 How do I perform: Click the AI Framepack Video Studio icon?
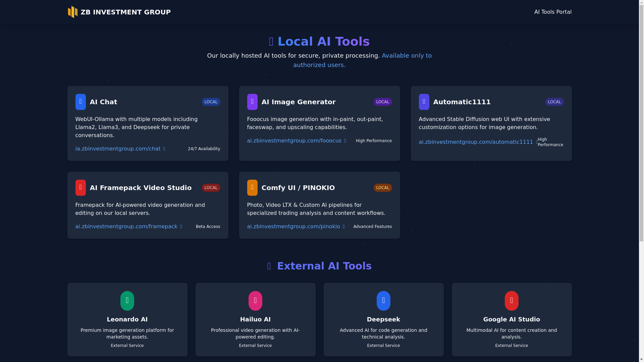[80, 188]
